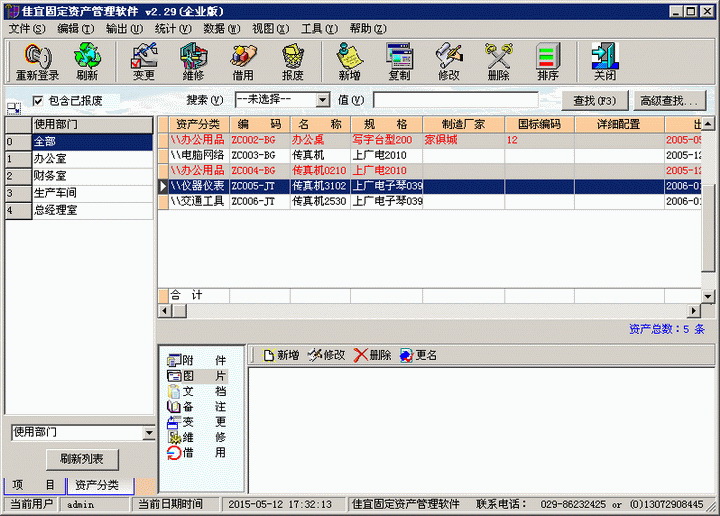Click the 资产分类 column header
This screenshot has width=720, height=516.
click(198, 124)
